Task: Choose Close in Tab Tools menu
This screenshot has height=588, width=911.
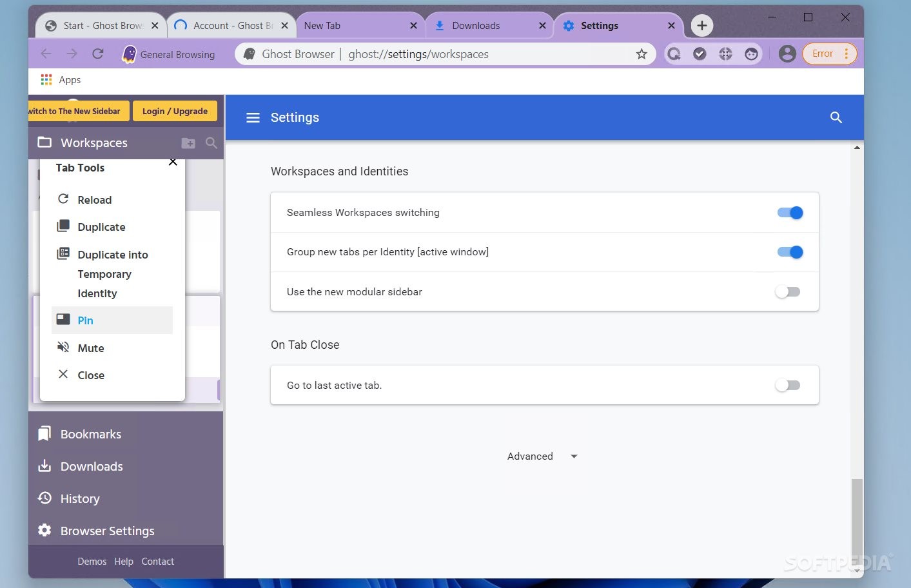Action: coord(112,375)
